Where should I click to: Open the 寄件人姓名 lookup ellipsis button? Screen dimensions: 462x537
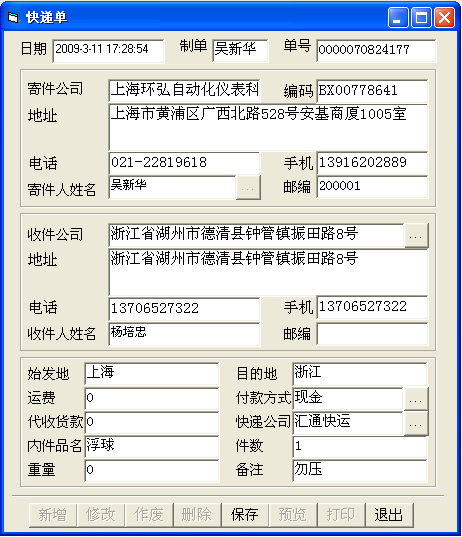248,187
